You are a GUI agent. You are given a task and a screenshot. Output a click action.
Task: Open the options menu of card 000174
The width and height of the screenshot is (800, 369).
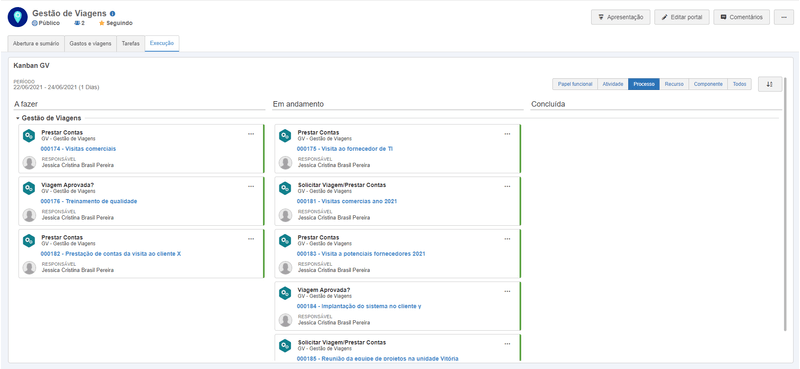251,134
